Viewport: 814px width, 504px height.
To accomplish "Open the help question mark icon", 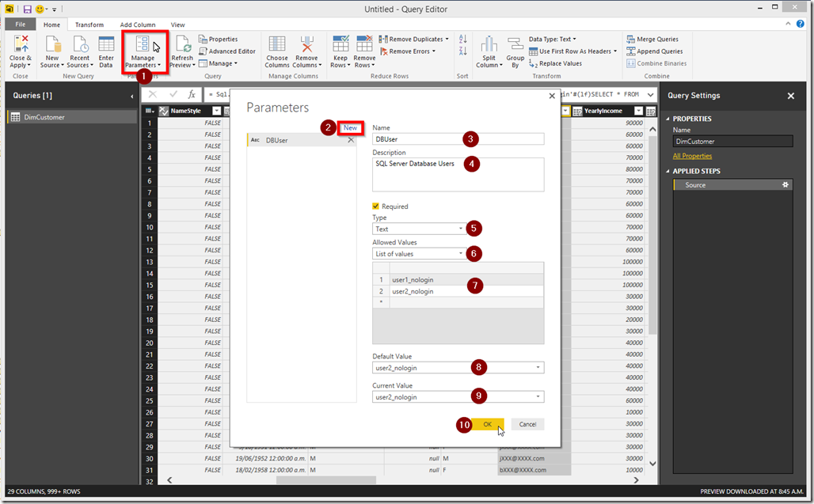I will tap(801, 24).
